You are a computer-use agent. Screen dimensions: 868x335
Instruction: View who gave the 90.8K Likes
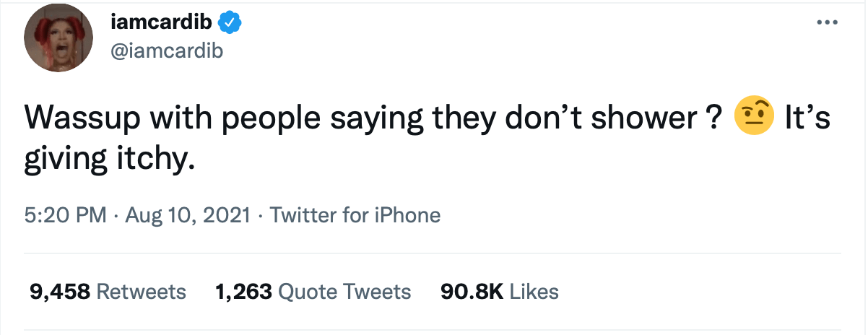point(499,292)
